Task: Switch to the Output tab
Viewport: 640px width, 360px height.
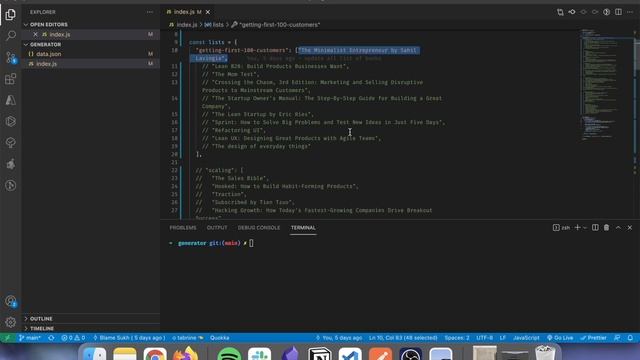Action: (x=217, y=228)
